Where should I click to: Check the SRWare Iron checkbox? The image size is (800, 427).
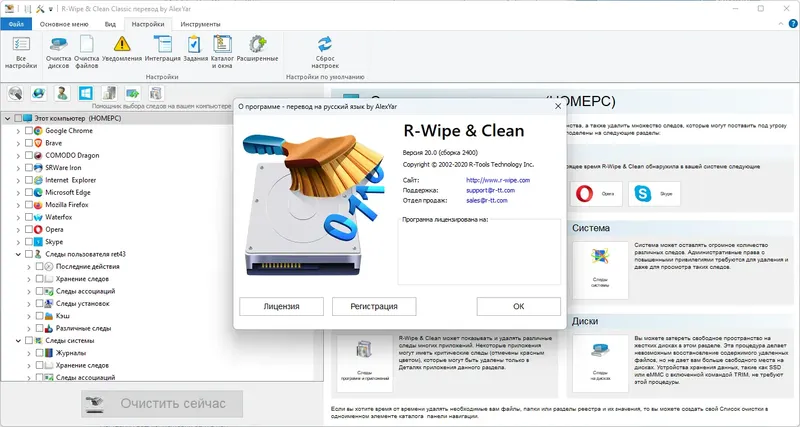29,167
